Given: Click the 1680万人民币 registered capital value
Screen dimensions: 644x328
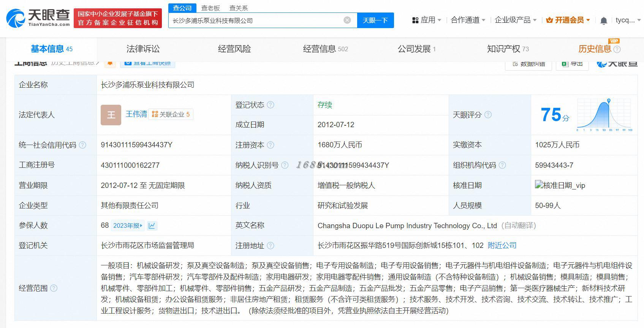Looking at the screenshot, I should point(340,145).
